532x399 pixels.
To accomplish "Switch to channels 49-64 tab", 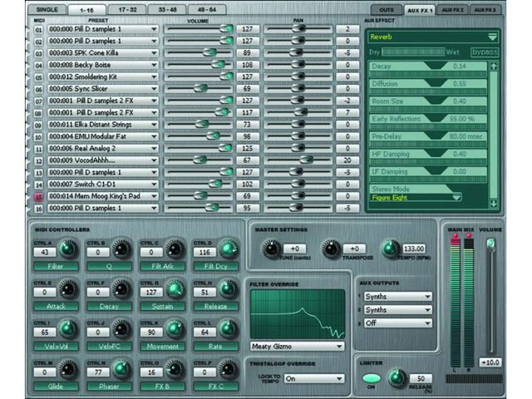I will pos(207,9).
